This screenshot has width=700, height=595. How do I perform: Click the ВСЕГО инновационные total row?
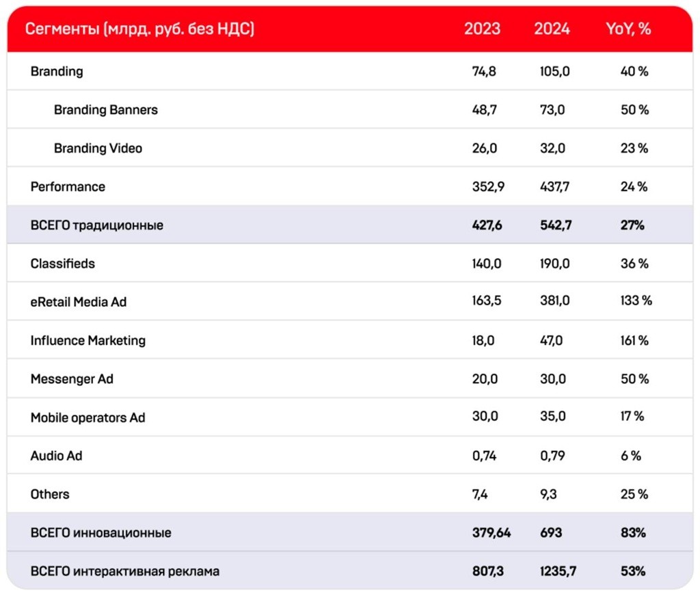click(x=350, y=532)
